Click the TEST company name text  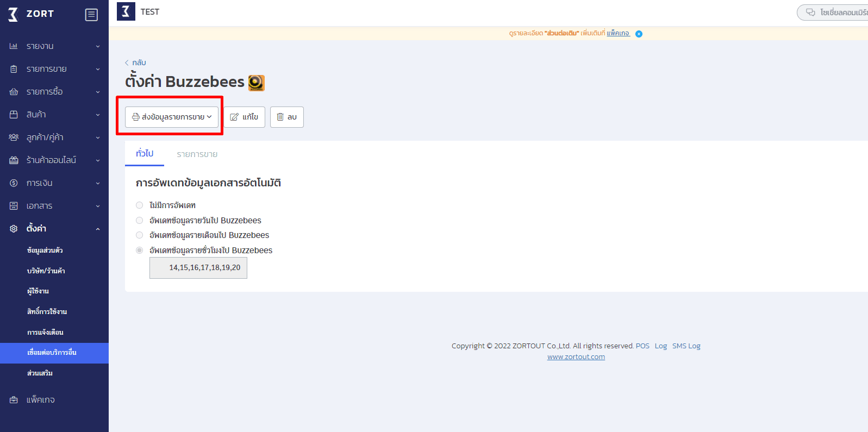[150, 12]
